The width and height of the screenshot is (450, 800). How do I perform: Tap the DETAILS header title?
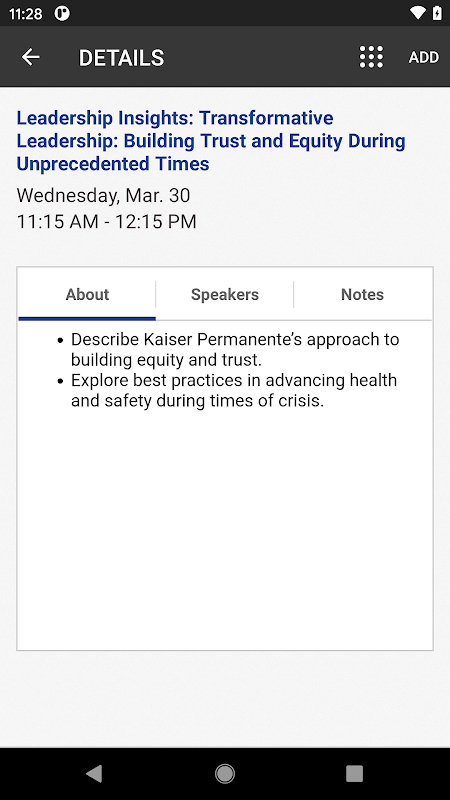click(x=121, y=58)
